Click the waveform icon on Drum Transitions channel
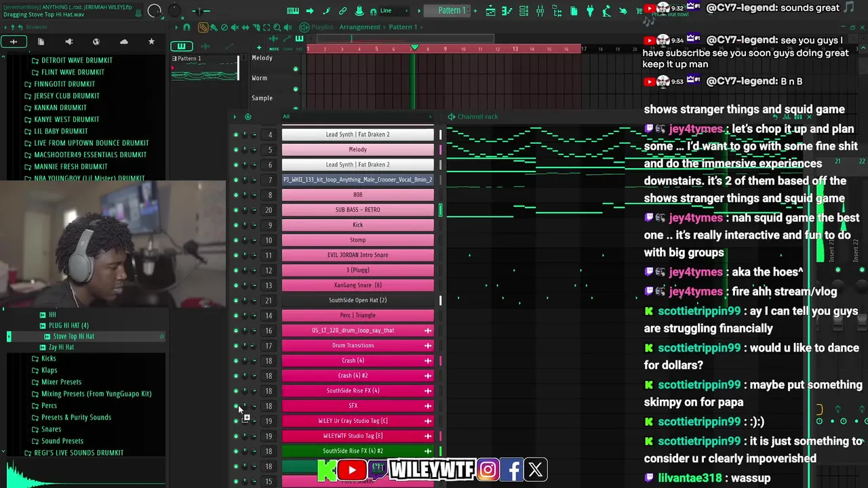 tap(428, 346)
